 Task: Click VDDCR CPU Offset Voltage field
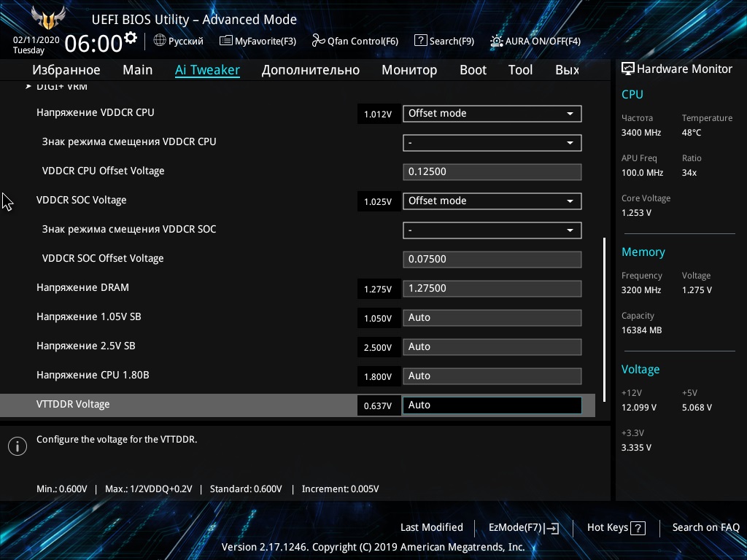pos(492,172)
